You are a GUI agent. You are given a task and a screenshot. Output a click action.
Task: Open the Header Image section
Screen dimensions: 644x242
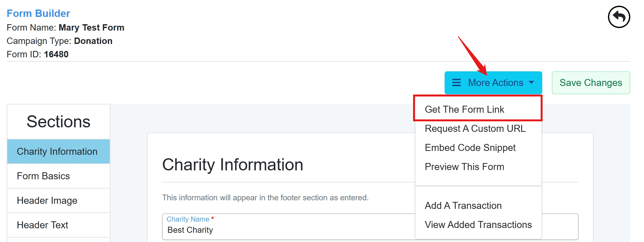[x=59, y=200]
